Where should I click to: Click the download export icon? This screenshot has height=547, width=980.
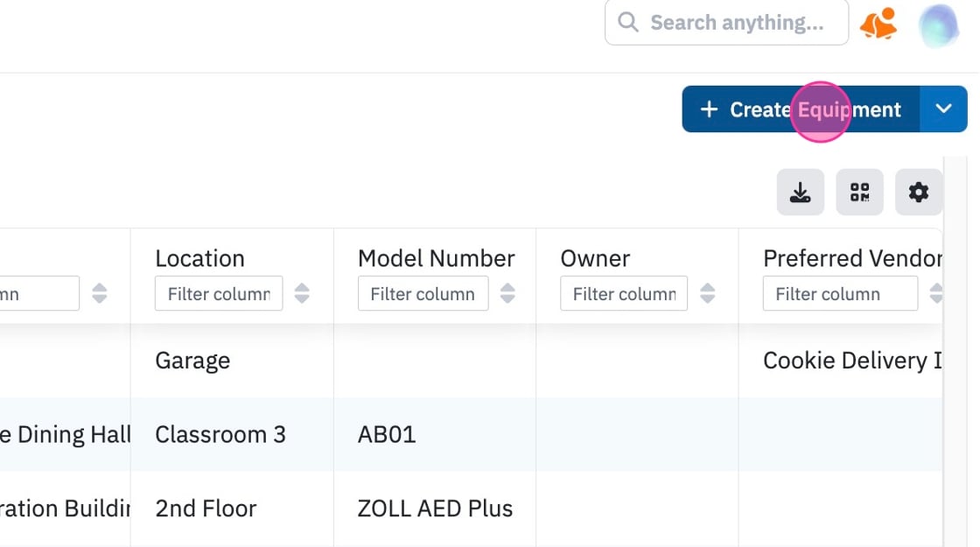[800, 192]
